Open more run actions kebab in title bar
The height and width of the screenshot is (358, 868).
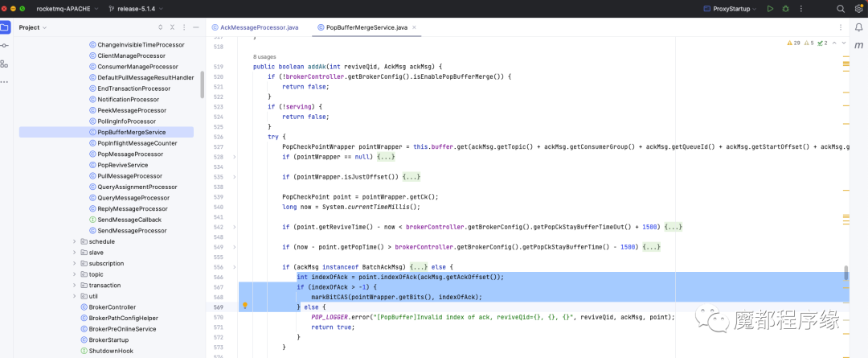[800, 9]
